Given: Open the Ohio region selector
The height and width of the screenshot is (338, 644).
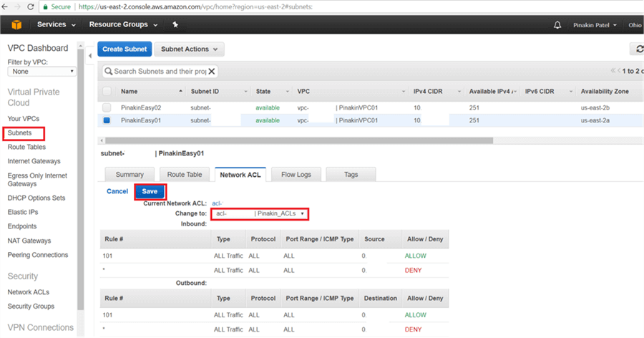Looking at the screenshot, I should click(x=635, y=25).
